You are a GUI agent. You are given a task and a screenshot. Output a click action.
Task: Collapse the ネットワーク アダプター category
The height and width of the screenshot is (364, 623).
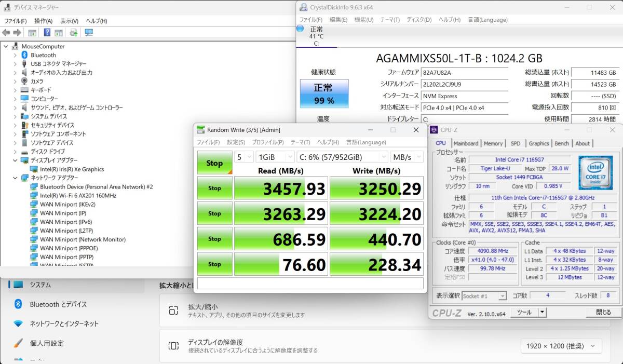pyautogui.click(x=15, y=178)
